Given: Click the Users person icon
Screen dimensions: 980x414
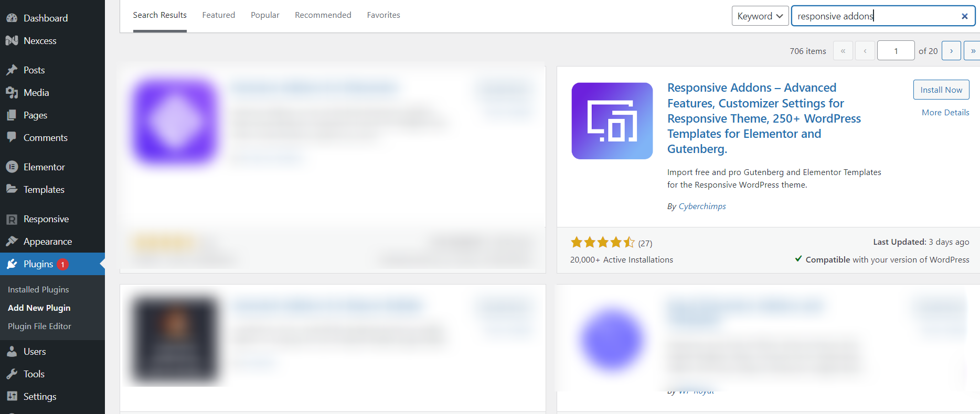Looking at the screenshot, I should 12,351.
